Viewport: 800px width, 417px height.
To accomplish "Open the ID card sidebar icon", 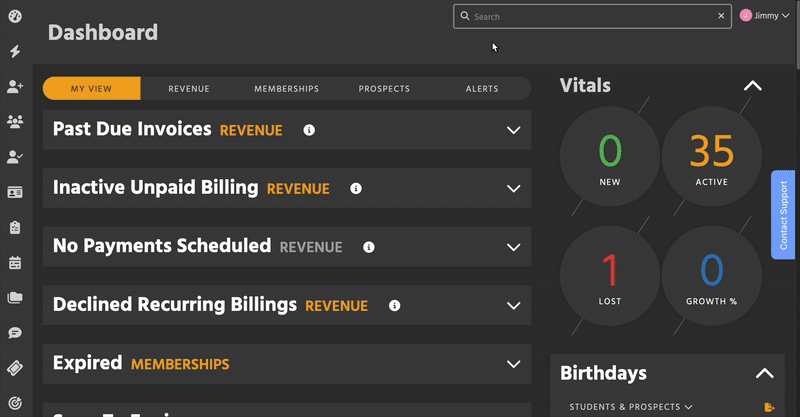I will (x=15, y=192).
